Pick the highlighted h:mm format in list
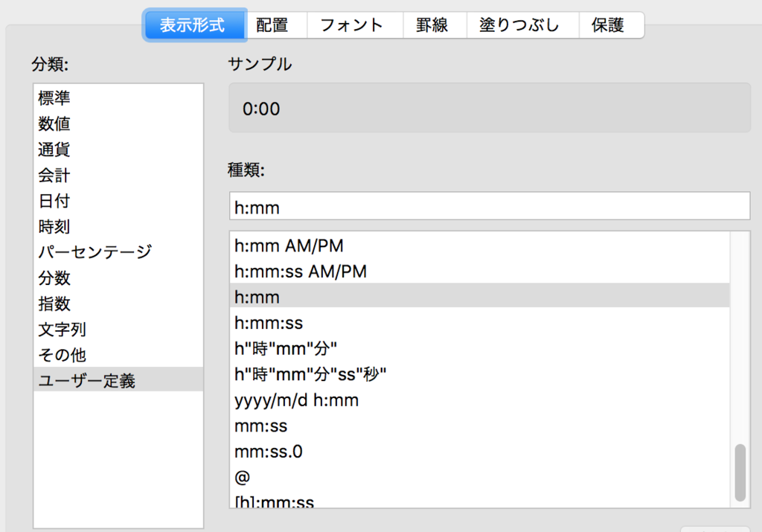This screenshot has height=532, width=762. 480,296
